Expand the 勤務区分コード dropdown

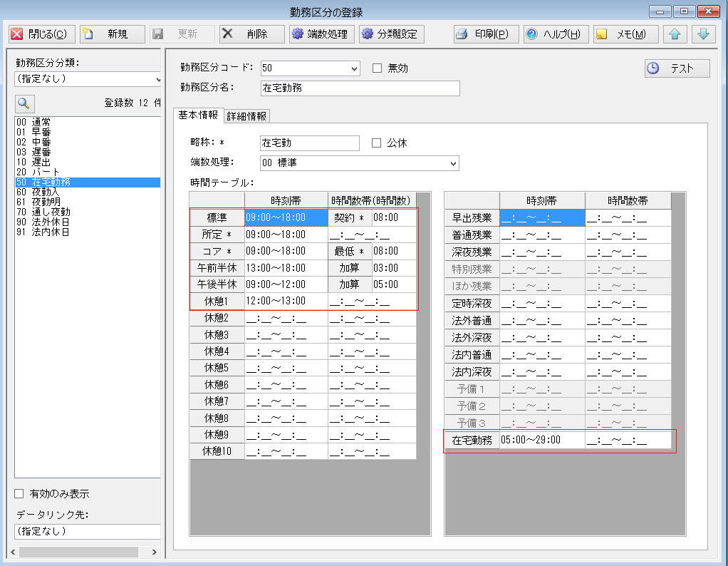coord(355,68)
